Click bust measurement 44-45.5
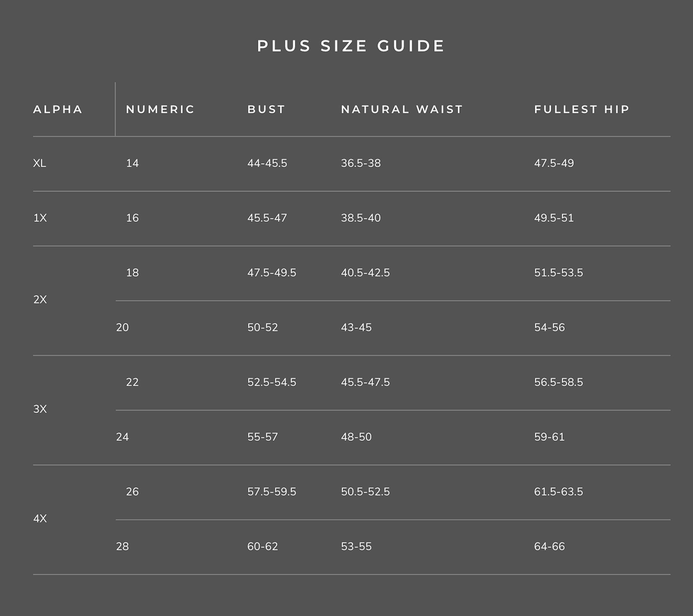693x616 pixels. point(267,163)
